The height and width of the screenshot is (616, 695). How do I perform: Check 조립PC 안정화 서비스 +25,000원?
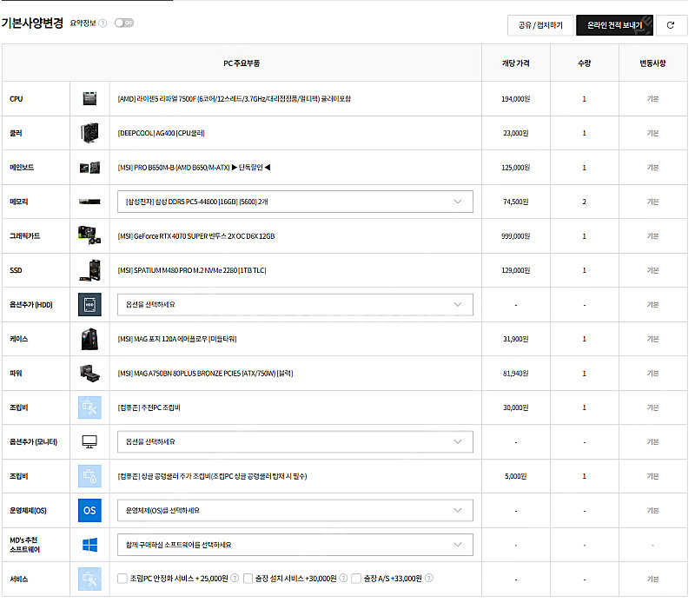point(122,579)
